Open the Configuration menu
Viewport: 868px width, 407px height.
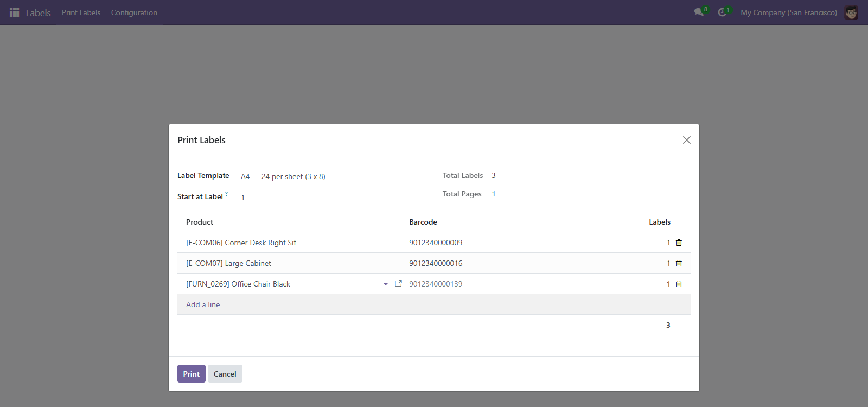tap(134, 12)
